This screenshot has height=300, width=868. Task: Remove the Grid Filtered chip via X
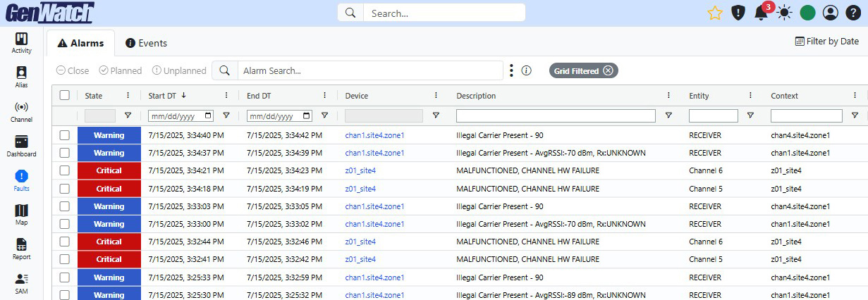[608, 70]
